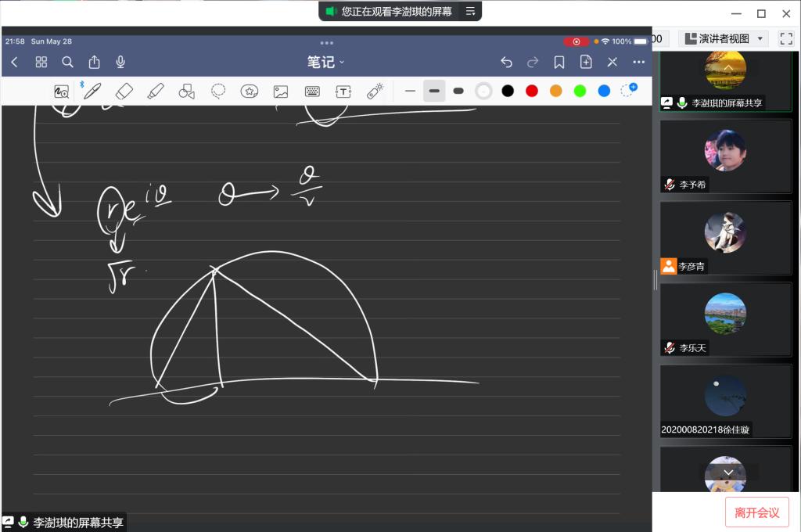Activate the laser pointer tool
The height and width of the screenshot is (532, 801).
(375, 92)
